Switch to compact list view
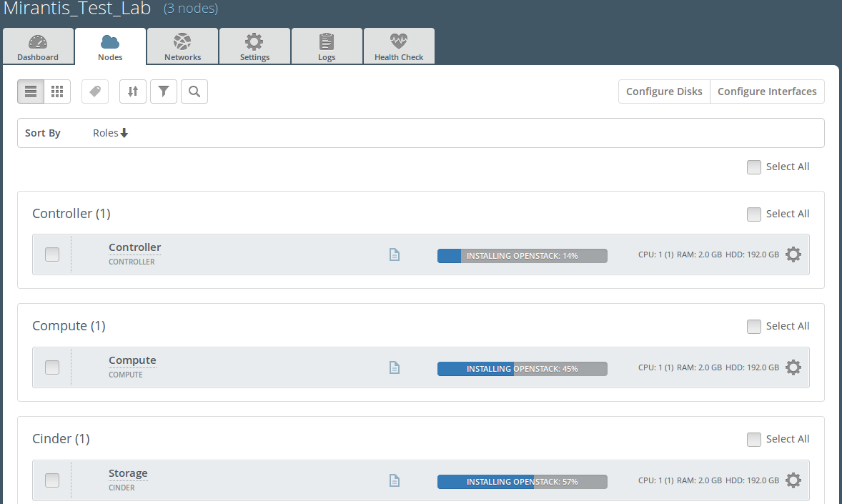 click(x=31, y=92)
